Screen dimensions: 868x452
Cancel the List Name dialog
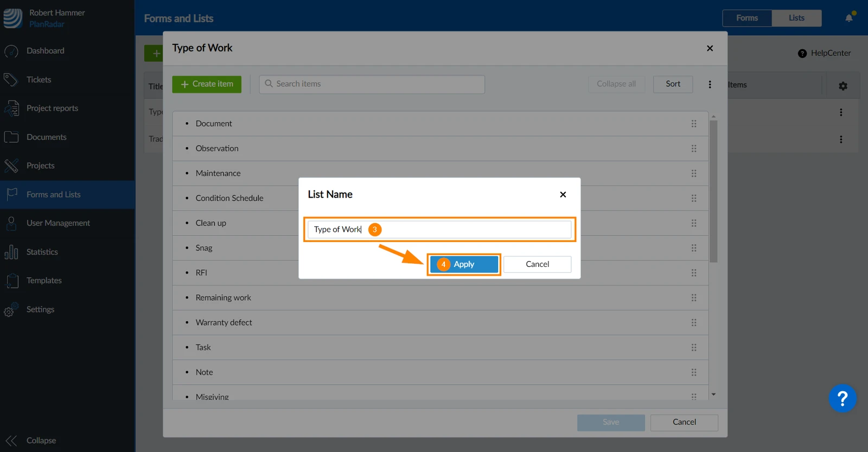(x=537, y=264)
